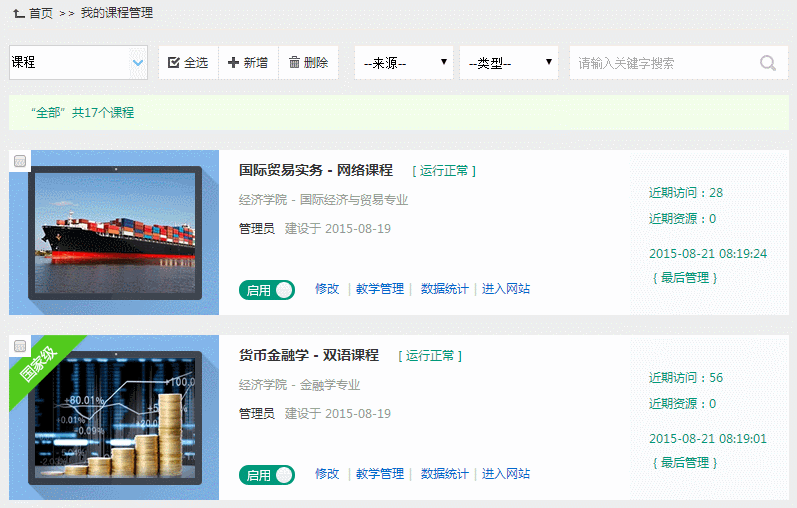Go to 首页 in breadcrumb
The width and height of the screenshot is (797, 508).
(x=41, y=13)
